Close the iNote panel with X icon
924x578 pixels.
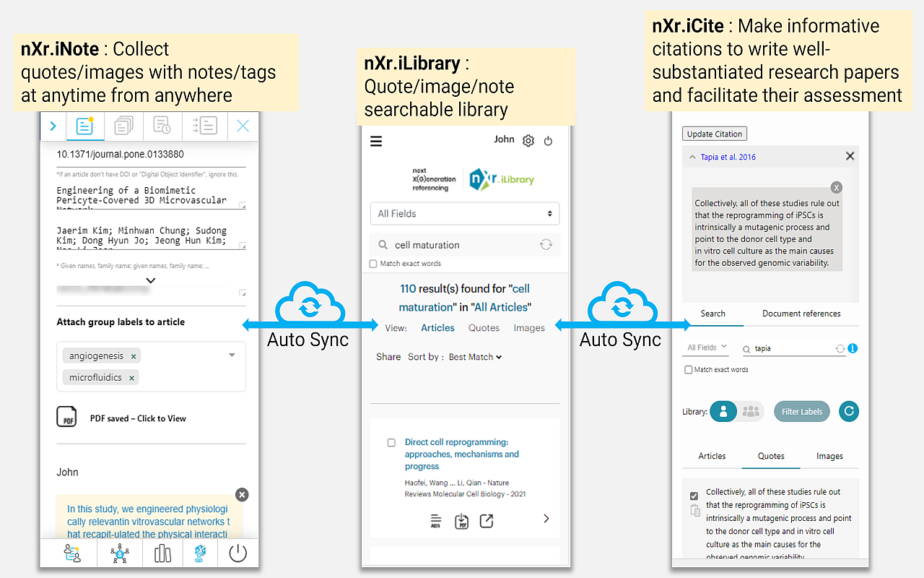click(243, 126)
